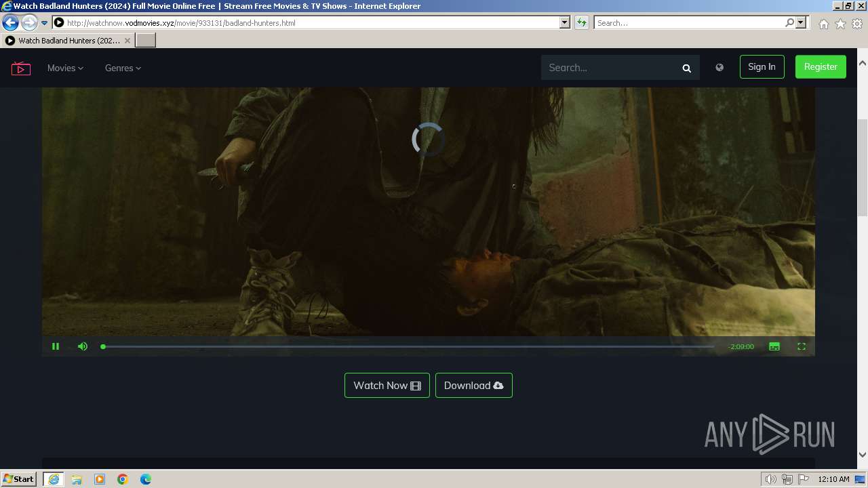Expand the Genres dropdown menu
868x488 pixels.
pos(123,68)
